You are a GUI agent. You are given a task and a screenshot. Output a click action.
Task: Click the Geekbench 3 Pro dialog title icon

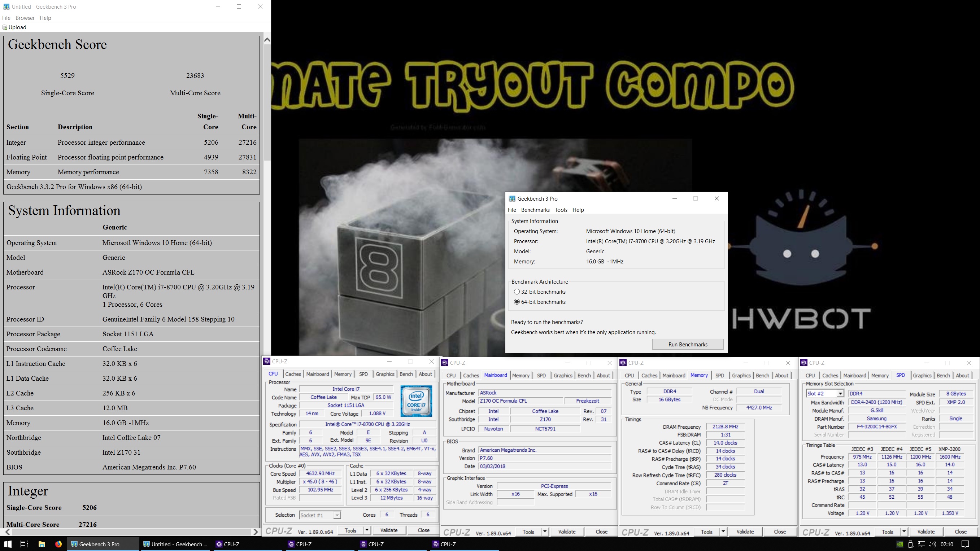coord(512,198)
